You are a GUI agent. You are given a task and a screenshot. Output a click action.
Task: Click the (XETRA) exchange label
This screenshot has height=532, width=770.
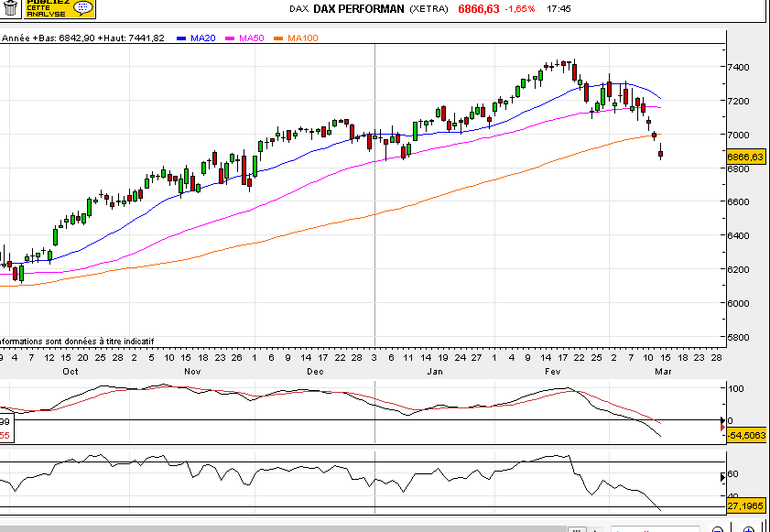[x=428, y=9]
